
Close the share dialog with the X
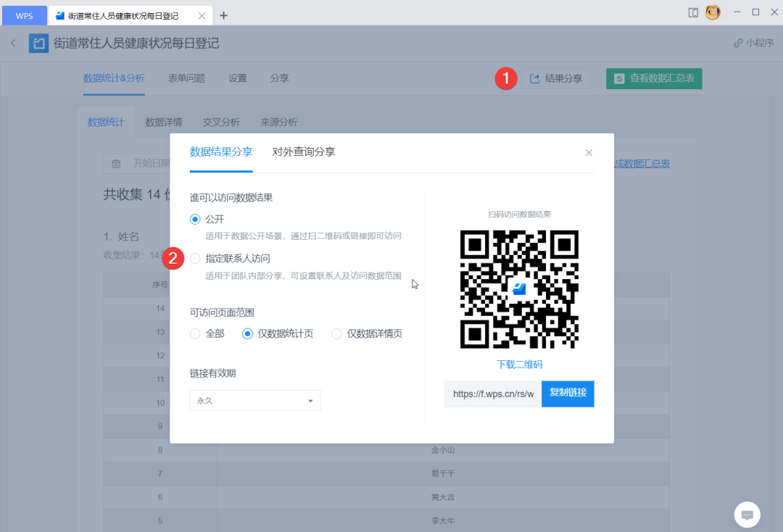[589, 153]
